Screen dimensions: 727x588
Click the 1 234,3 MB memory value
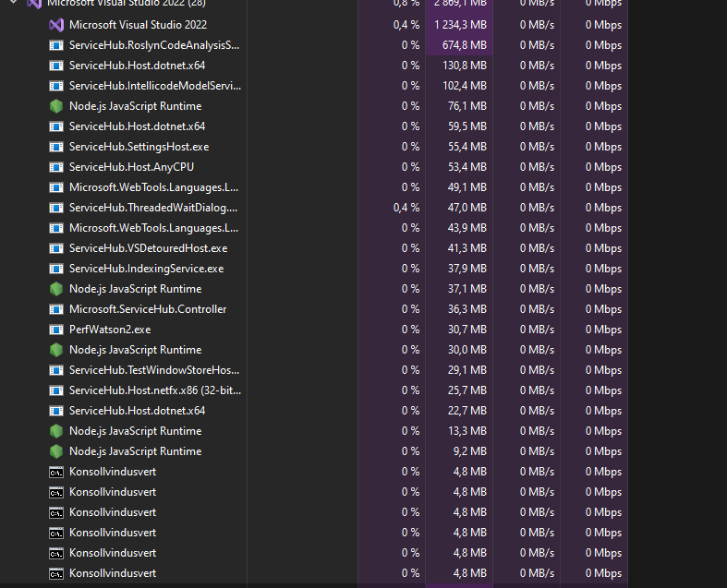[x=460, y=25]
